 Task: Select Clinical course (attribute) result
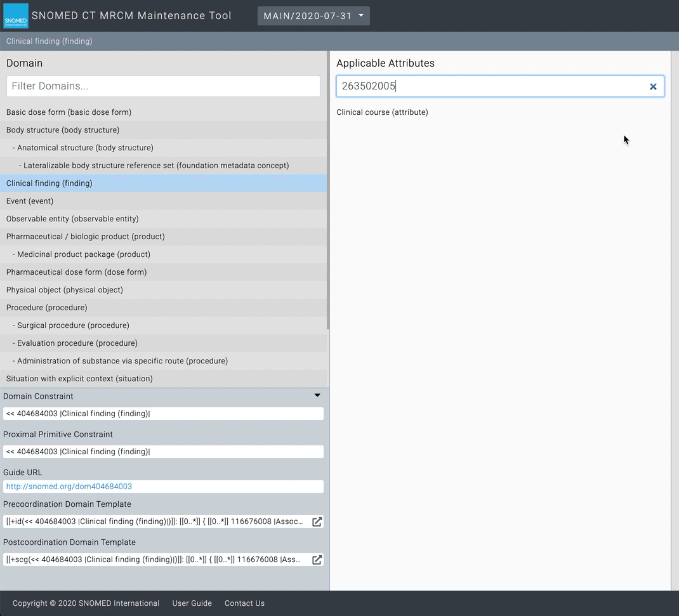382,112
